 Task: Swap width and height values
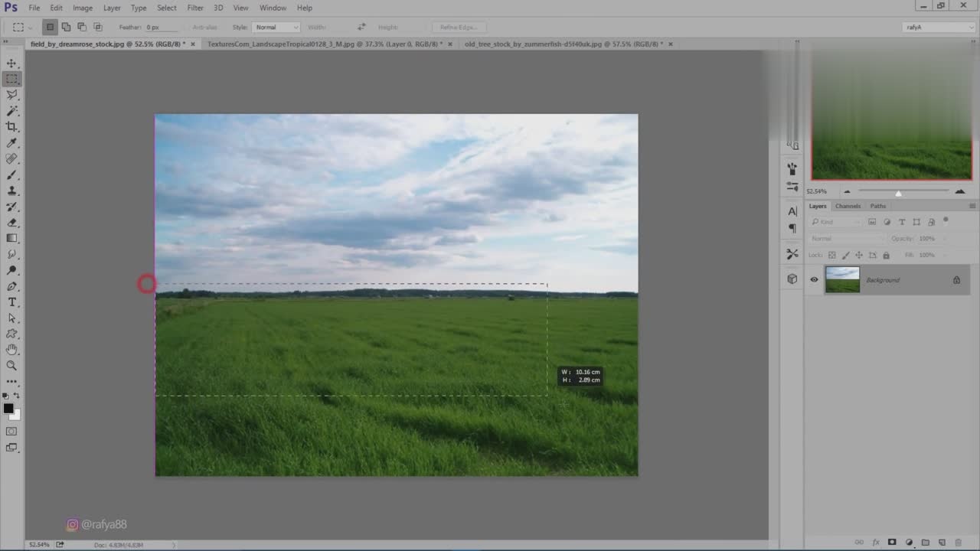361,27
